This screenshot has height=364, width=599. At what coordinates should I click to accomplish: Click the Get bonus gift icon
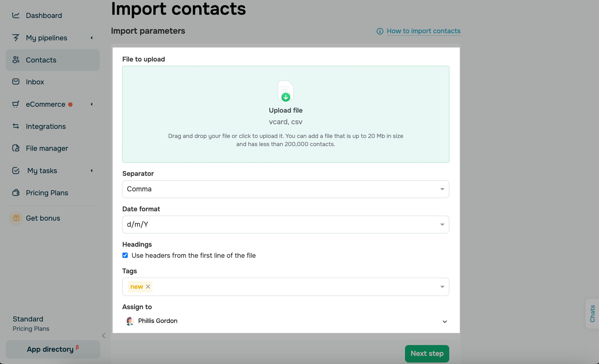16,218
